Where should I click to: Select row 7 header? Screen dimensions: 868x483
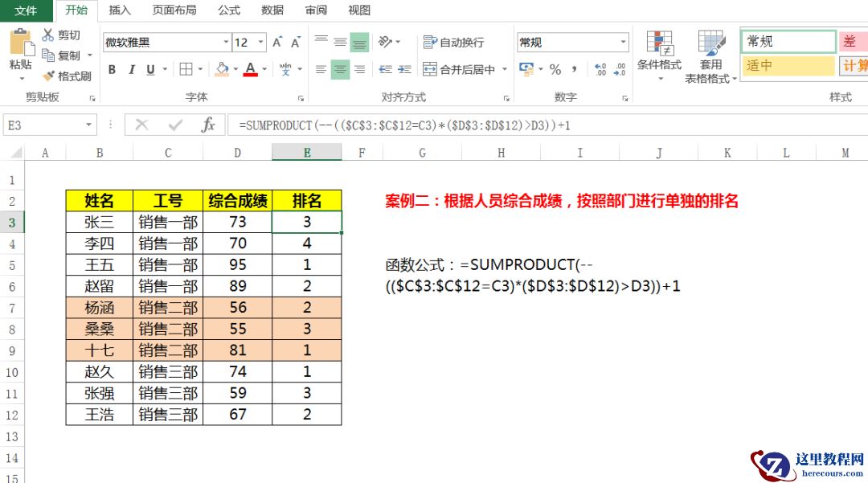[11, 308]
